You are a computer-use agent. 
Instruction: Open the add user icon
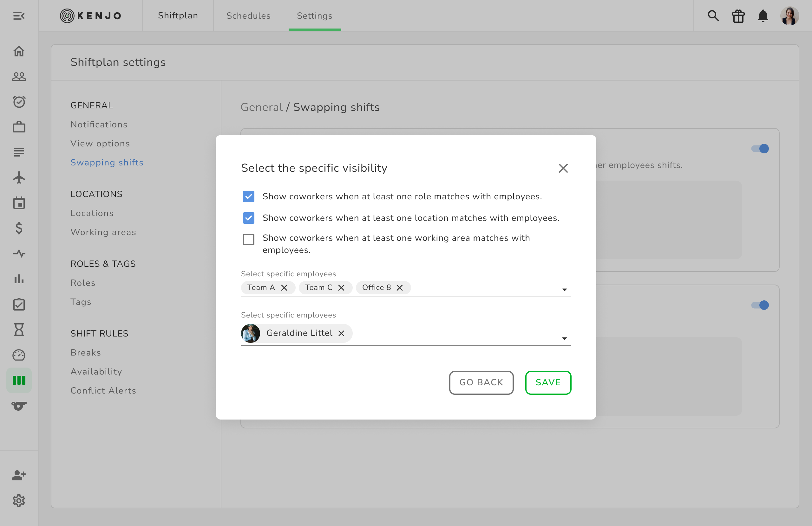[x=19, y=475]
